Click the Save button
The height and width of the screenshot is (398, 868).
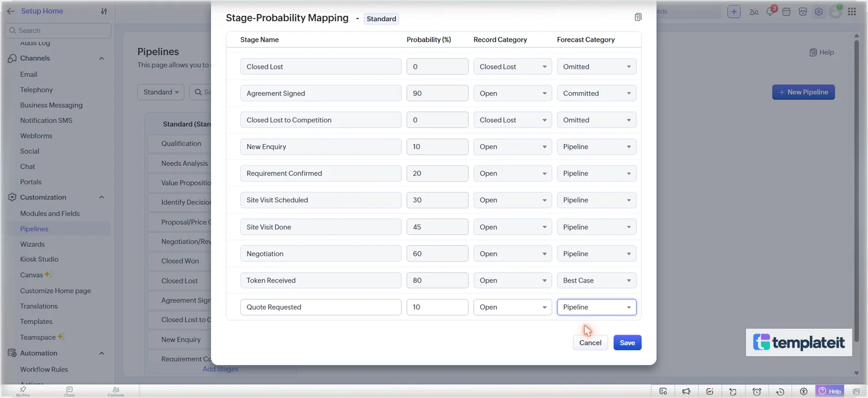pyautogui.click(x=628, y=343)
